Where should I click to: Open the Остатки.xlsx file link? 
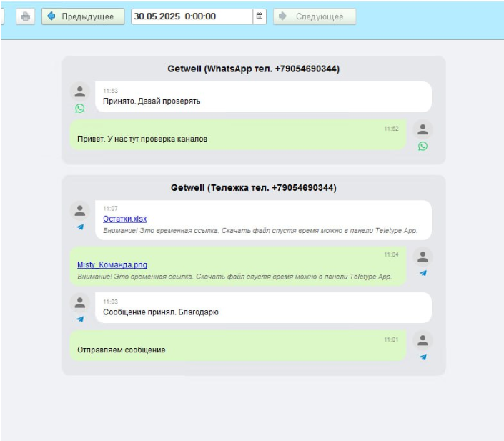[x=124, y=219]
